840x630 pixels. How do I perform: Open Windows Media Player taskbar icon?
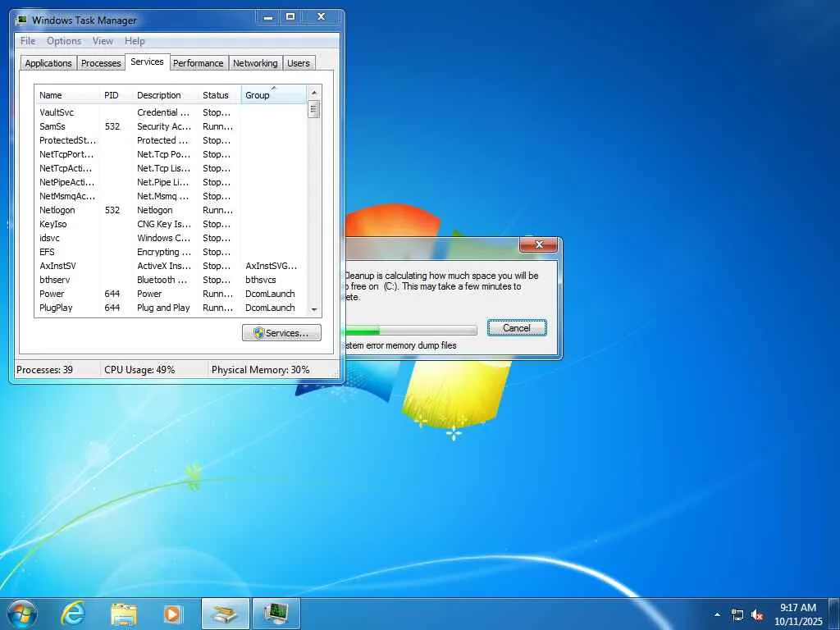coord(172,614)
